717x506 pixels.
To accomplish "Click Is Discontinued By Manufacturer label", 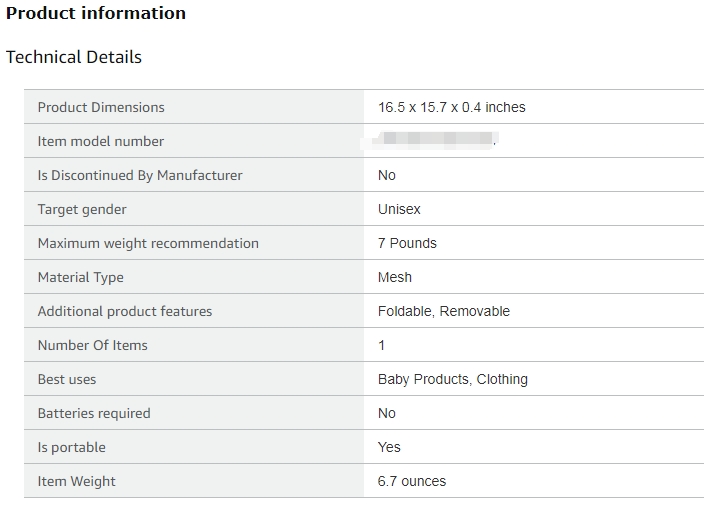I will coord(140,175).
